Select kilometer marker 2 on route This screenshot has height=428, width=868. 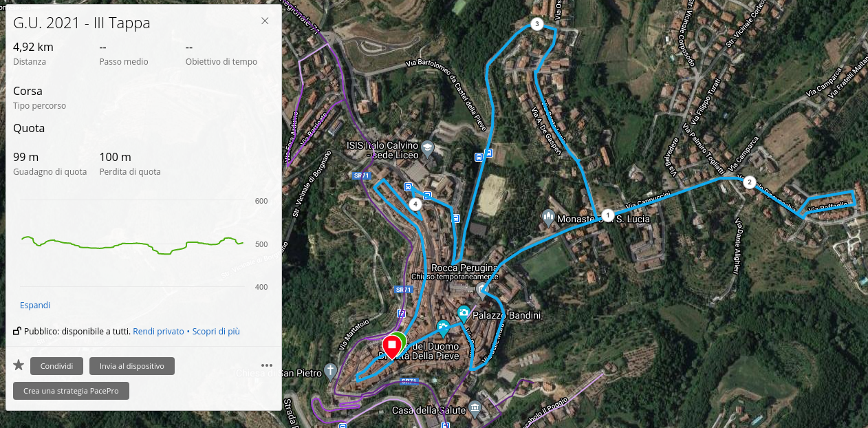[x=750, y=182]
